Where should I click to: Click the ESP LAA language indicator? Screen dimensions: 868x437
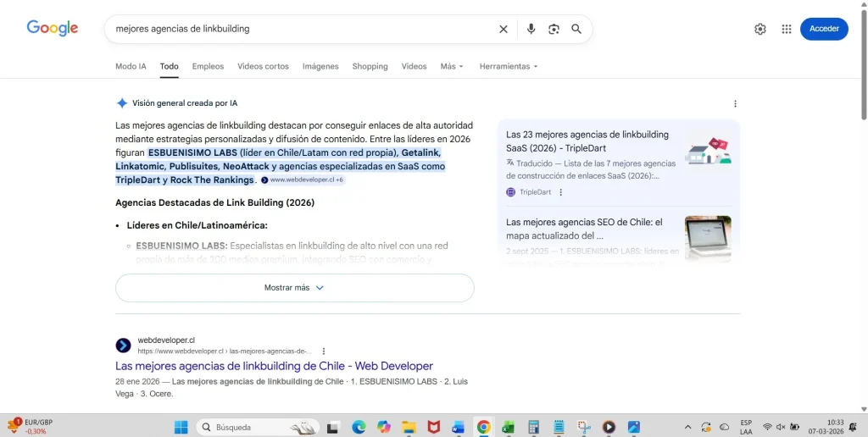tap(746, 427)
